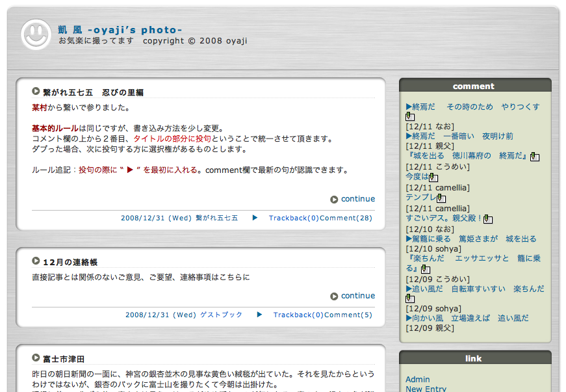The width and height of the screenshot is (566, 392).
Task: Click continue arrow icon in 繋がれ五七五 post
Action: [334, 200]
